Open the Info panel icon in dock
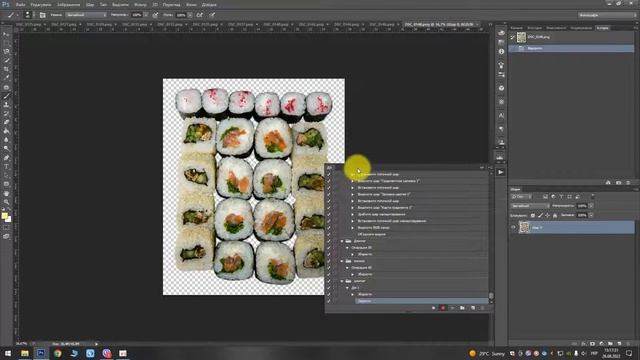Image resolution: width=640 pixels, height=360 pixels. (501, 52)
